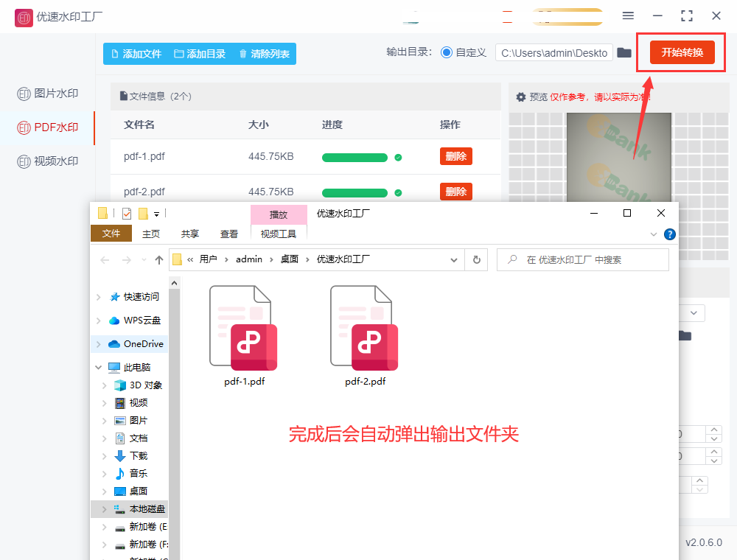737x560 pixels.
Task: Click the progress bar for pdf-1.pdf
Action: pyautogui.click(x=354, y=158)
